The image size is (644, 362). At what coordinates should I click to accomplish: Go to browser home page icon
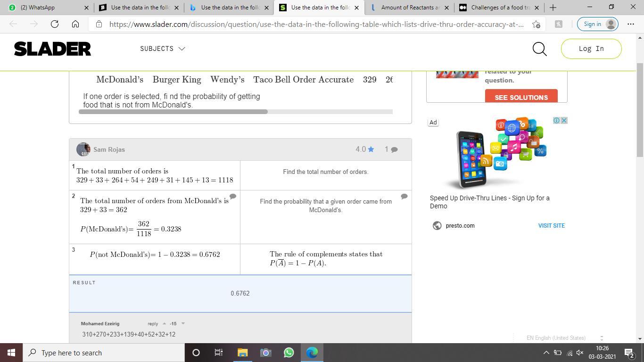point(75,24)
